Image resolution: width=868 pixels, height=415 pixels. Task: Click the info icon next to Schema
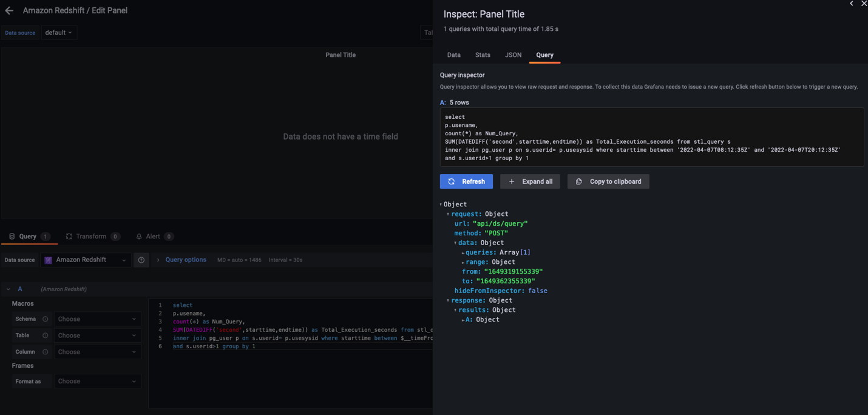tap(45, 319)
